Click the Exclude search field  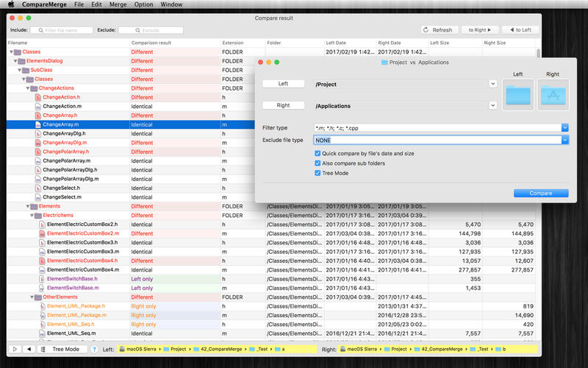151,30
